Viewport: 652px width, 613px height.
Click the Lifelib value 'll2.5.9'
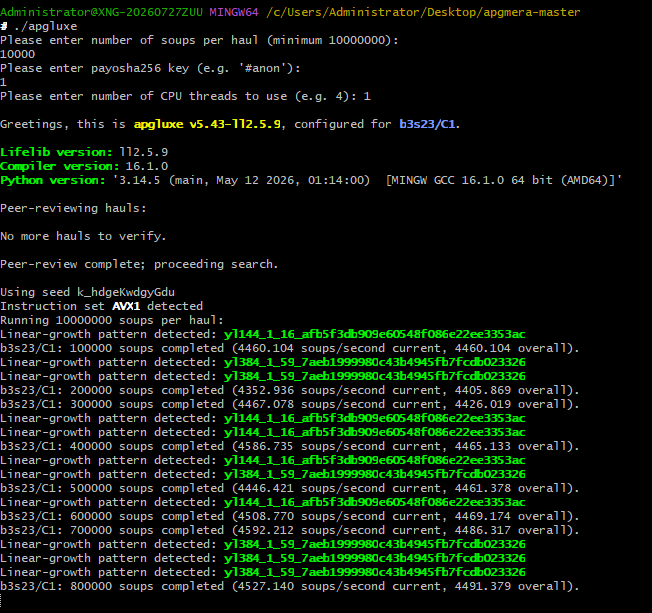(x=143, y=152)
